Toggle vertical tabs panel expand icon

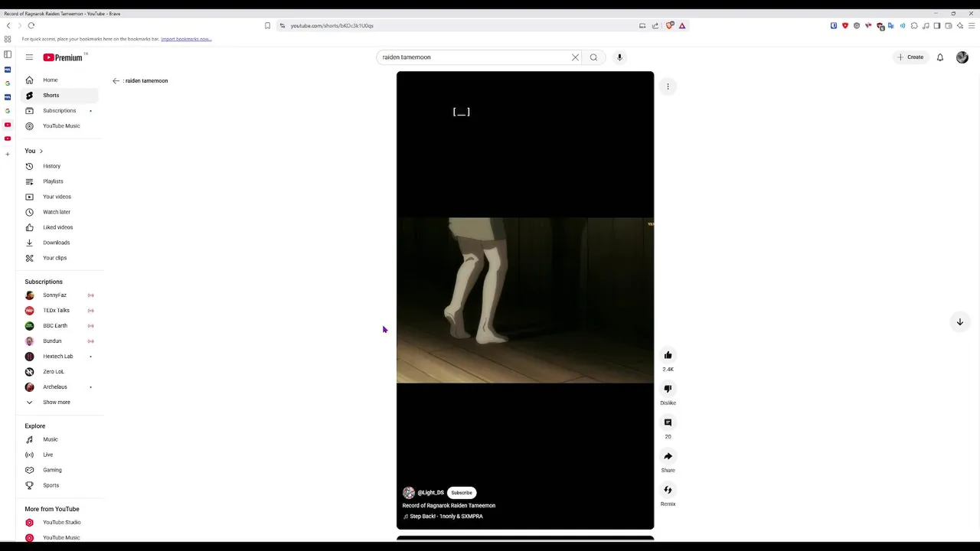tap(8, 54)
